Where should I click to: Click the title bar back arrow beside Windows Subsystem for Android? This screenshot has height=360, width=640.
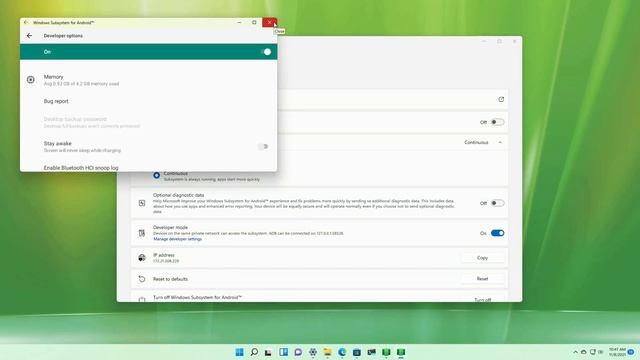(x=26, y=22)
